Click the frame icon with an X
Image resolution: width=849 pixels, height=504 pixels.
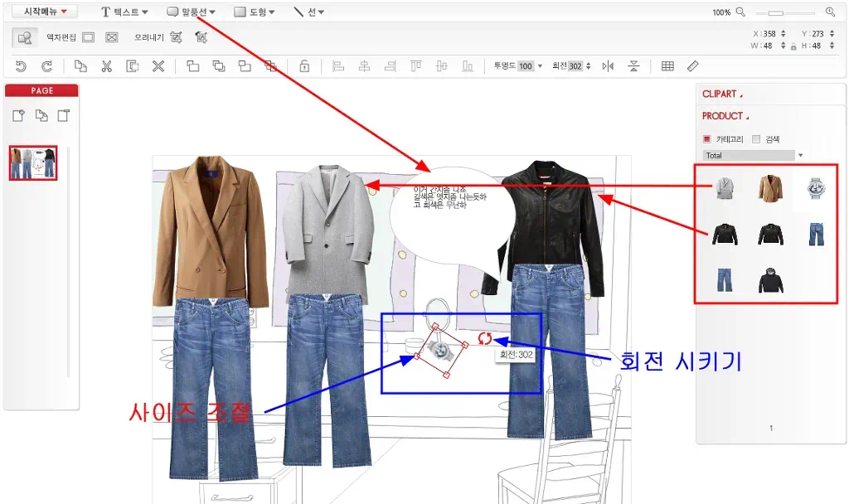pyautogui.click(x=112, y=37)
